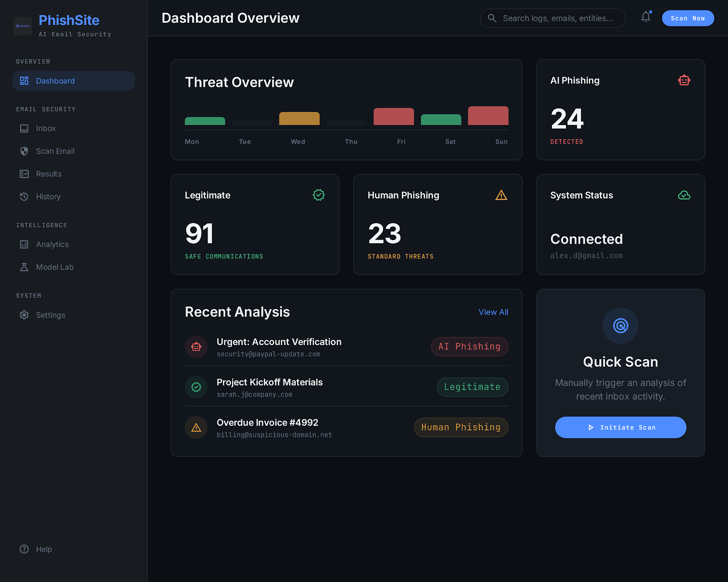Open Model Lab in sidebar

pyautogui.click(x=74, y=267)
